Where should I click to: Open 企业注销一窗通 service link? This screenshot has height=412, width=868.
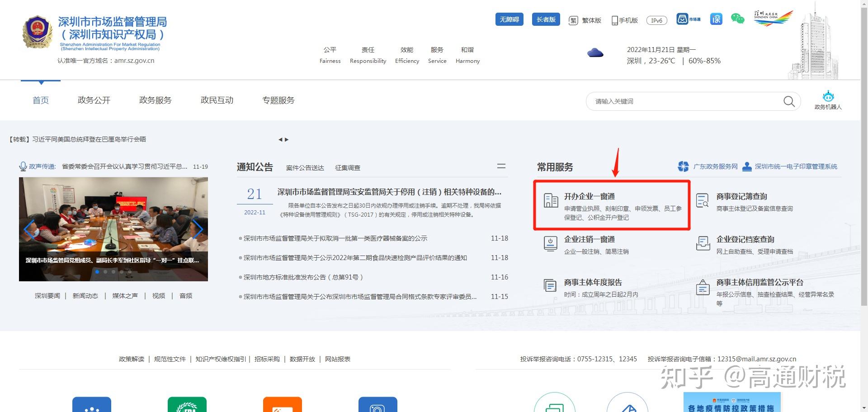click(590, 239)
